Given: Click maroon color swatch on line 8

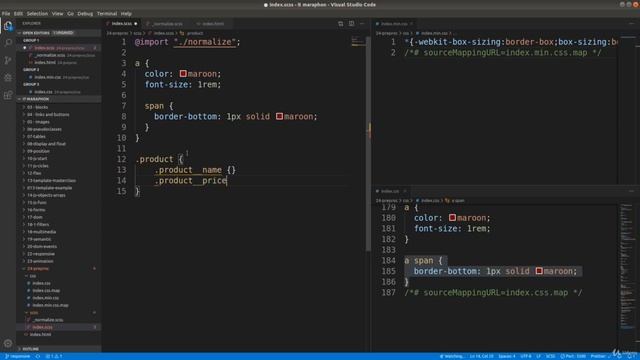Looking at the screenshot, I should pyautogui.click(x=279, y=116).
